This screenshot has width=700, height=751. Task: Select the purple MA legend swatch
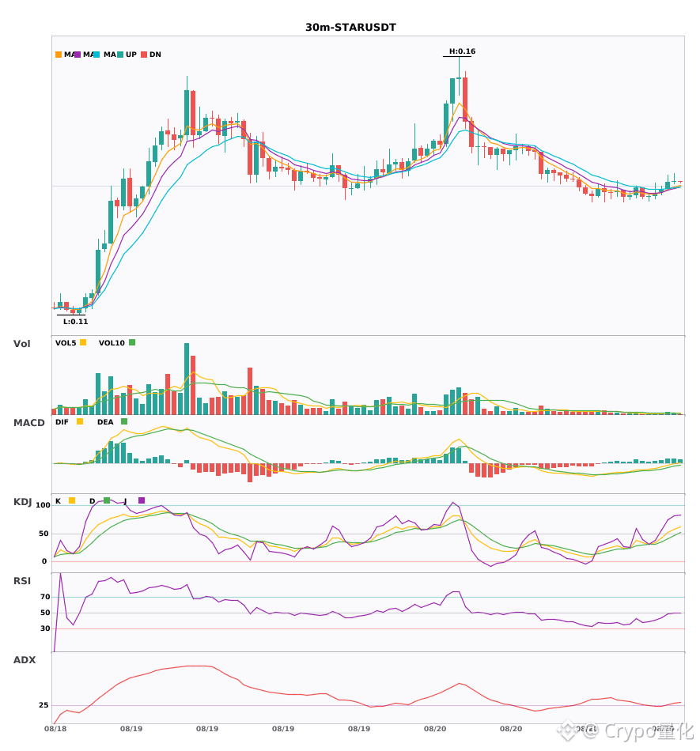tap(78, 55)
